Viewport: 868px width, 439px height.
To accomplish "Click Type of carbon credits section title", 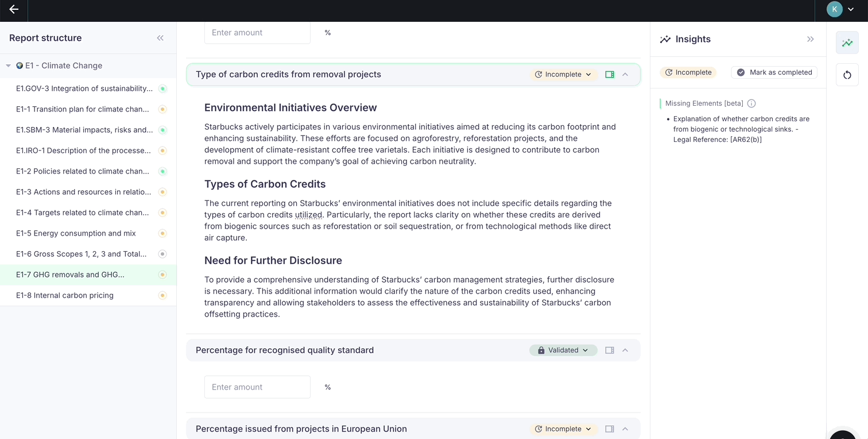I will click(x=288, y=74).
